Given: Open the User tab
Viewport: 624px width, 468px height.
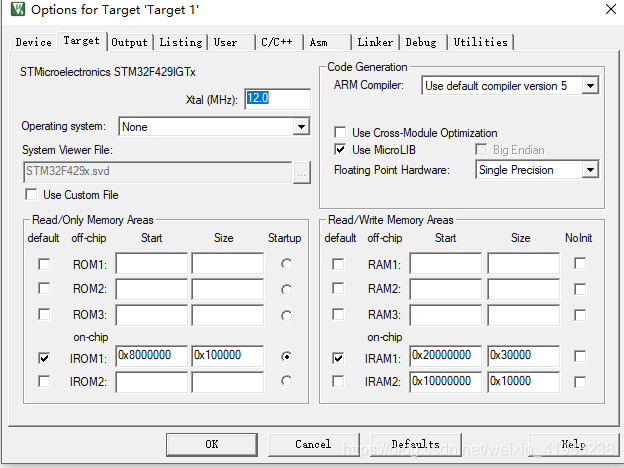Looking at the screenshot, I should pyautogui.click(x=230, y=42).
